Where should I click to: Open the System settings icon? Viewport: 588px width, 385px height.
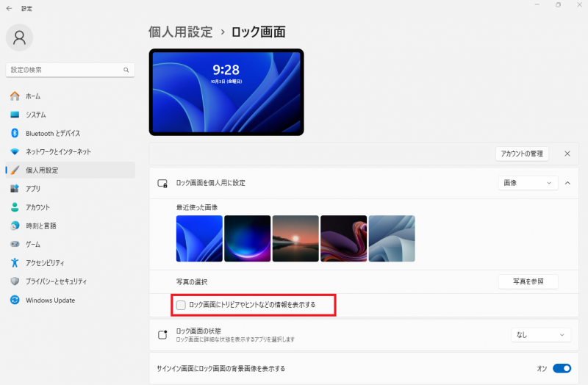coord(15,115)
